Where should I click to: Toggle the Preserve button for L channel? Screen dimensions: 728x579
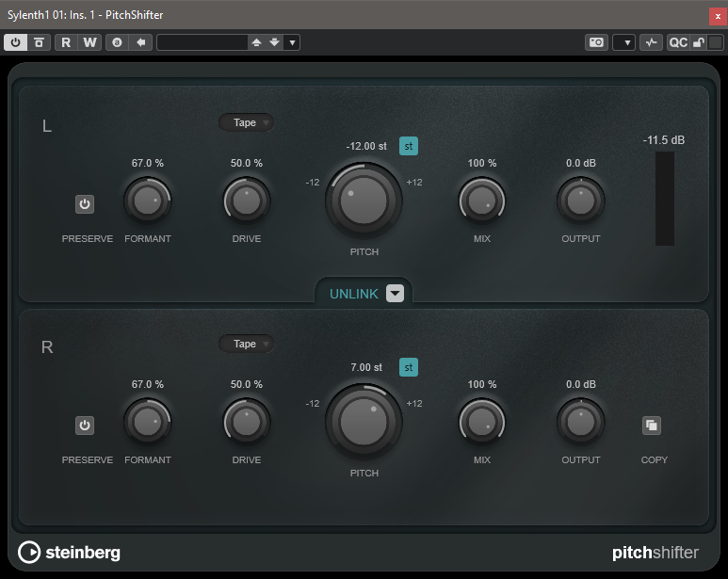tap(85, 204)
